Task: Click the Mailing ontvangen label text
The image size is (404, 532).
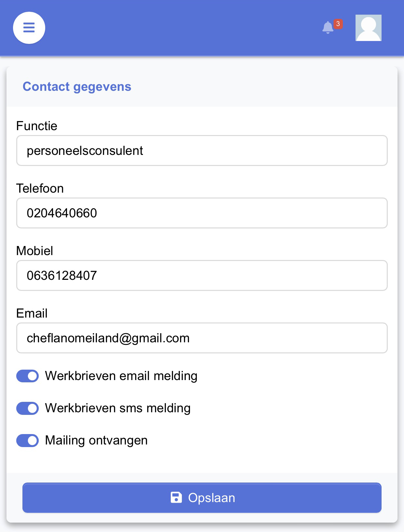Action: click(96, 440)
